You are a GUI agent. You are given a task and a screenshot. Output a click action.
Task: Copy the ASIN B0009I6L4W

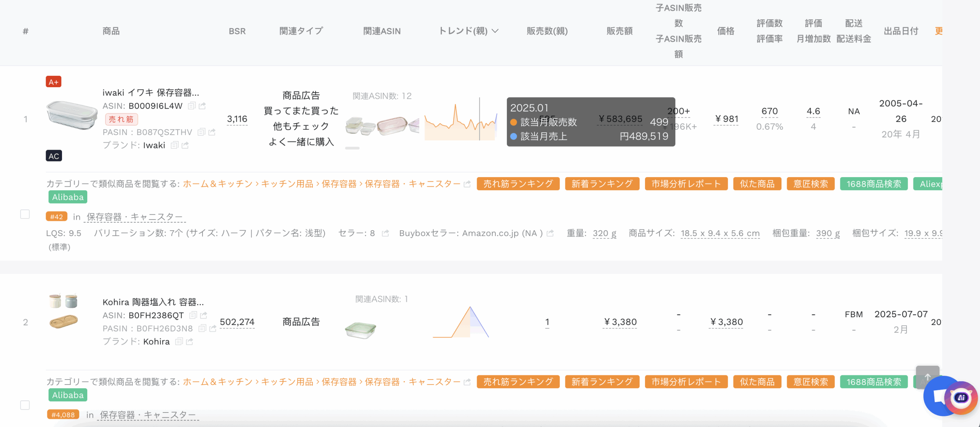192,106
